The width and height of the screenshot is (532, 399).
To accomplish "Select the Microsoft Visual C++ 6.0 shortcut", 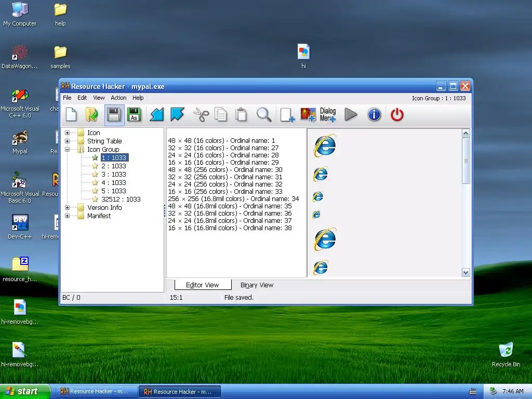I will click(x=20, y=103).
